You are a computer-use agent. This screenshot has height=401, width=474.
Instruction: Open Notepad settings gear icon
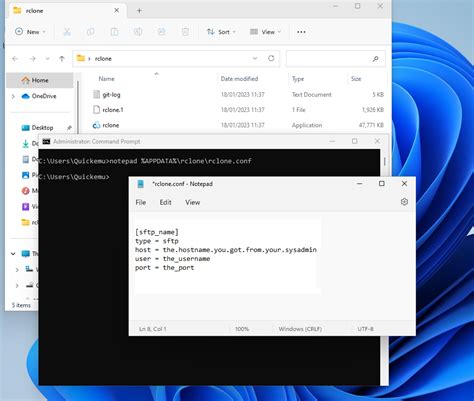click(x=404, y=202)
